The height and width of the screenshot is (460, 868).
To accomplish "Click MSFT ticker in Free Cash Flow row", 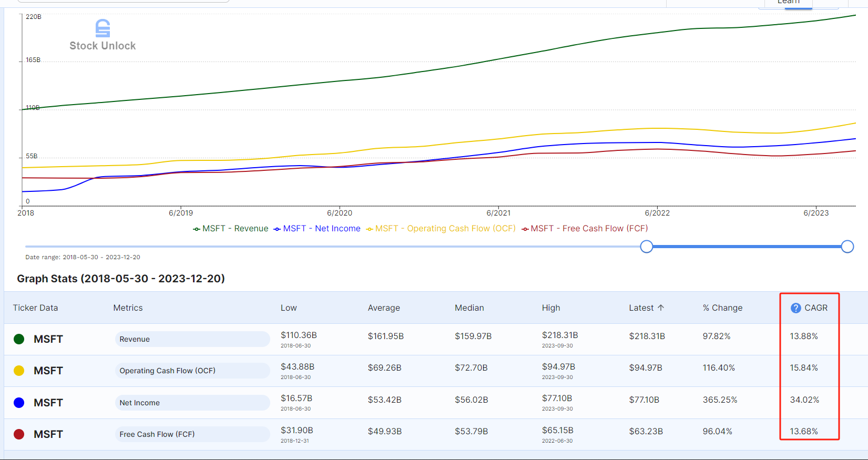I will click(x=48, y=434).
